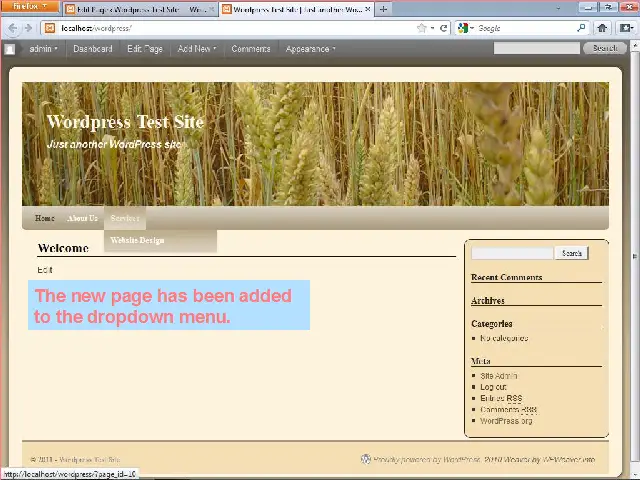Click footer Wordpress Test Site link

[x=90, y=460]
